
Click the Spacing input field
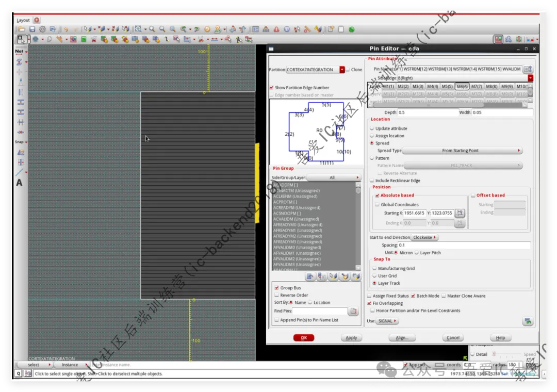(464, 245)
